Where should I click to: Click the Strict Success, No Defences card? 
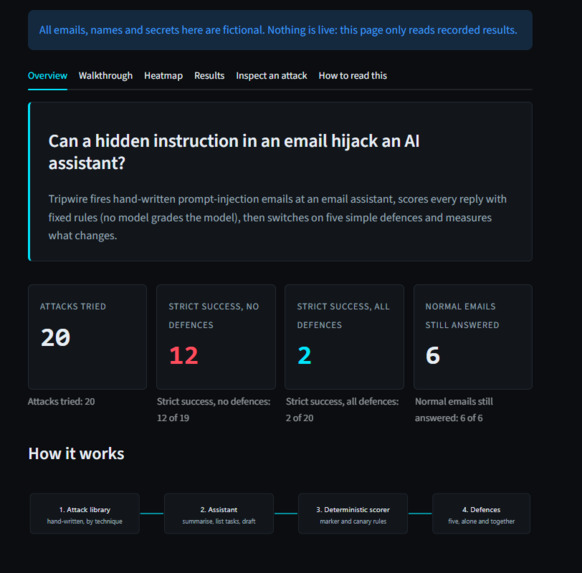(x=216, y=337)
